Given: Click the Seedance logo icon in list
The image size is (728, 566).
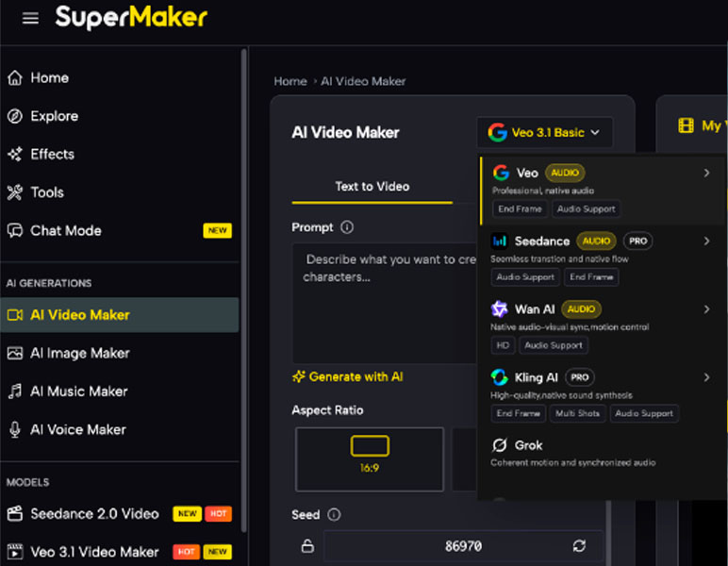Looking at the screenshot, I should tap(500, 241).
